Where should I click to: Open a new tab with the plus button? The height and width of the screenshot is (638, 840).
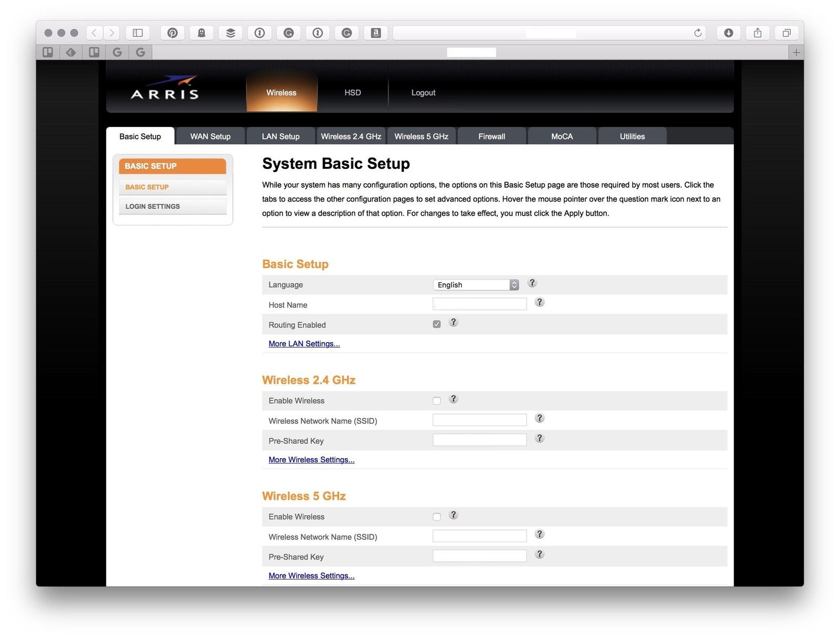coord(796,52)
